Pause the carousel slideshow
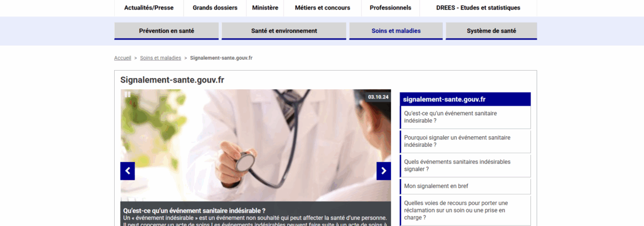Screen dimensions: 644x226 tap(128, 95)
